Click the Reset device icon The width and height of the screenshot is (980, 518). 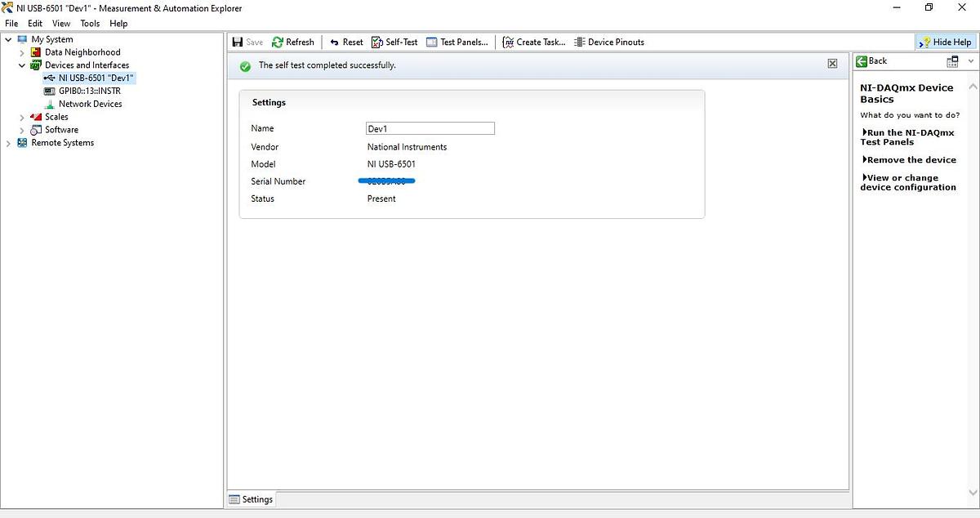coord(335,42)
